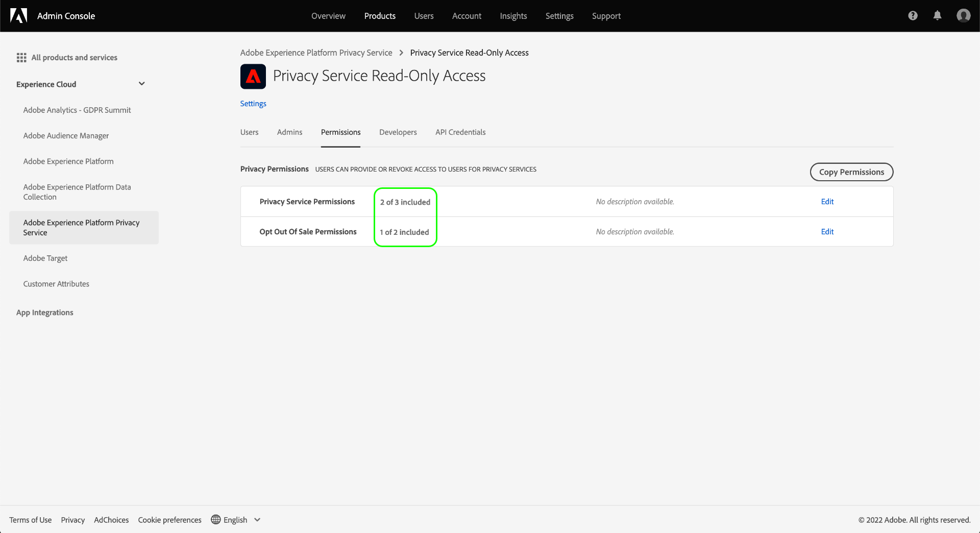The image size is (980, 533).
Task: Click Privacy Service Read-Only Access breadcrumb
Action: 470,53
